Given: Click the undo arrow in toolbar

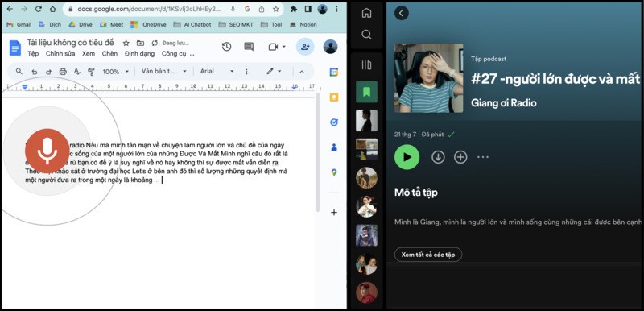Looking at the screenshot, I should 35,72.
